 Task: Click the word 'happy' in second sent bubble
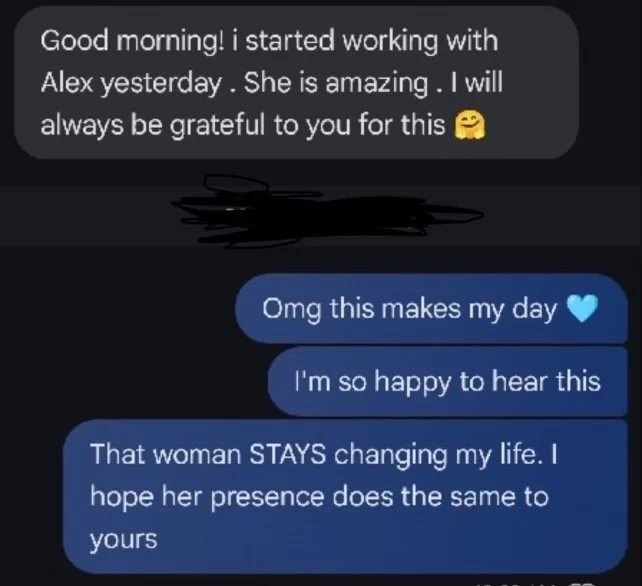pyautogui.click(x=412, y=382)
